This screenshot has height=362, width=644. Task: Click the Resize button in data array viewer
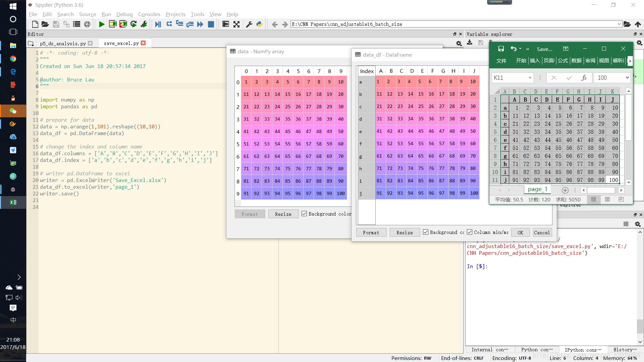point(283,214)
